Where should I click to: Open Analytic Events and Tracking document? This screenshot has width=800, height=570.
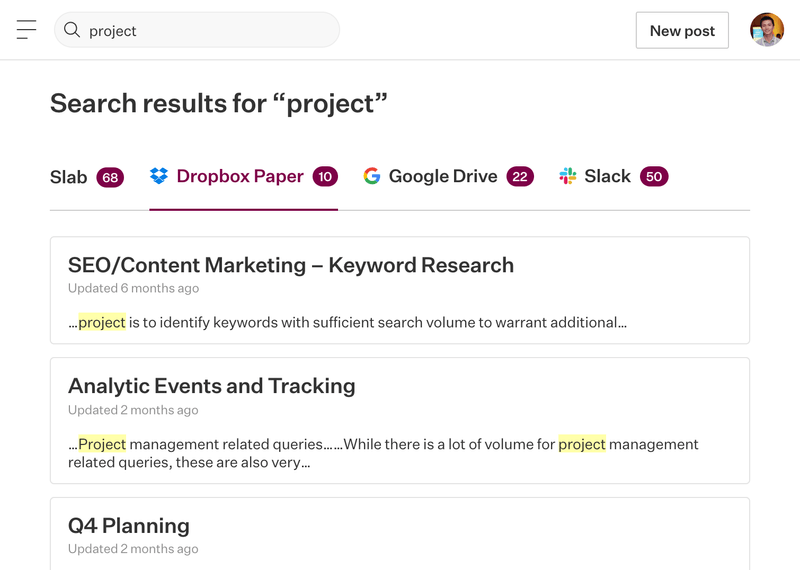[212, 386]
